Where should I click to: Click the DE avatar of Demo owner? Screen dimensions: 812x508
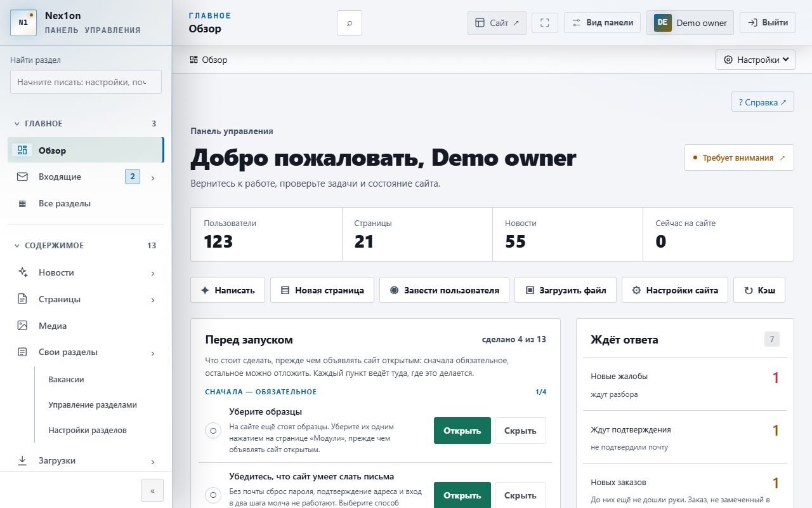click(x=663, y=22)
